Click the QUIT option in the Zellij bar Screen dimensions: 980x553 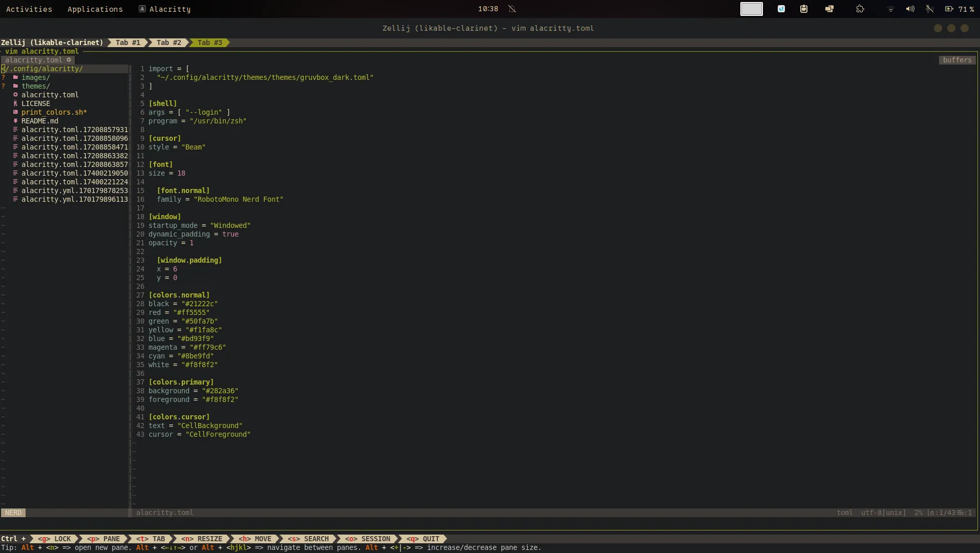(423, 539)
